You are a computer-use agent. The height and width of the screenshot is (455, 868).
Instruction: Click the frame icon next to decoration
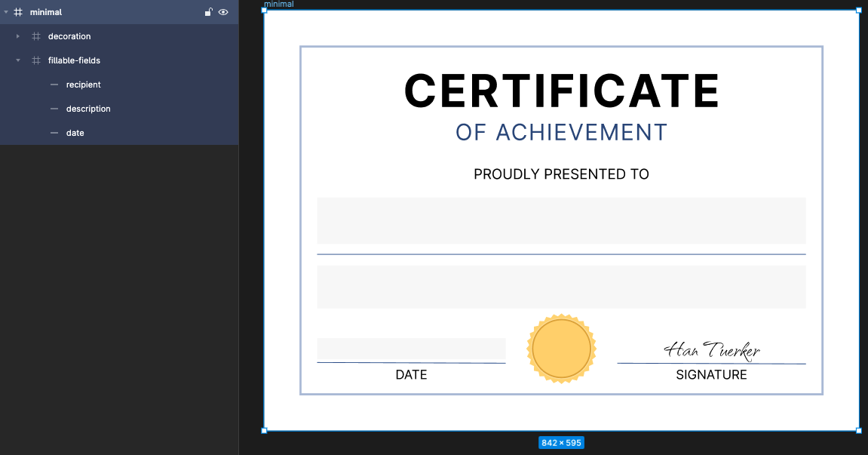pyautogui.click(x=36, y=36)
